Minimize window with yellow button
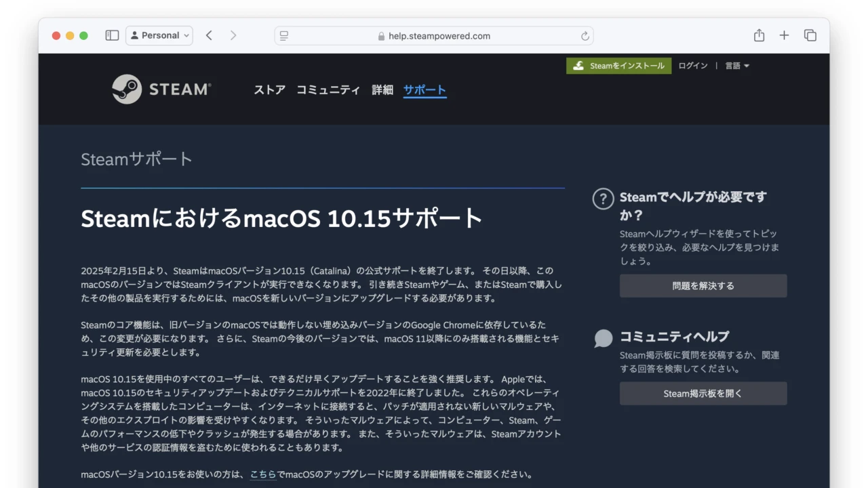 click(x=70, y=35)
